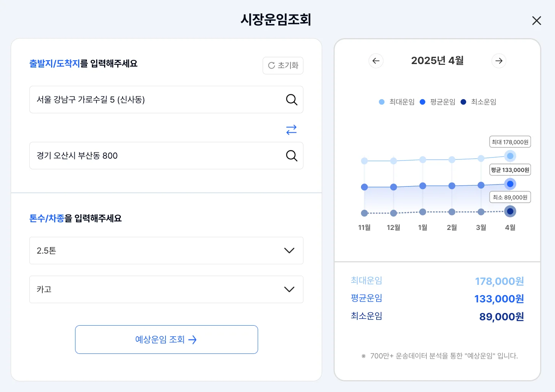Swap departure and destination addresses
555x392 pixels.
click(x=291, y=130)
